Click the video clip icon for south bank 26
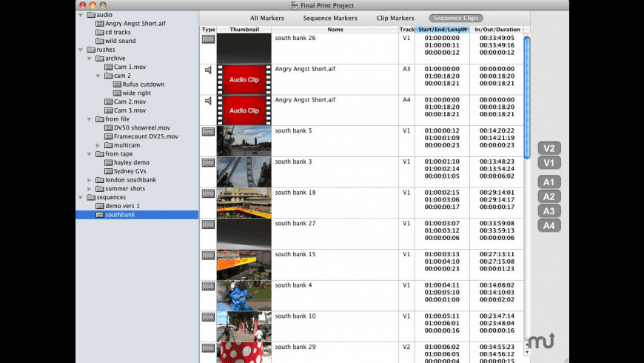The image size is (644, 363). [208, 39]
